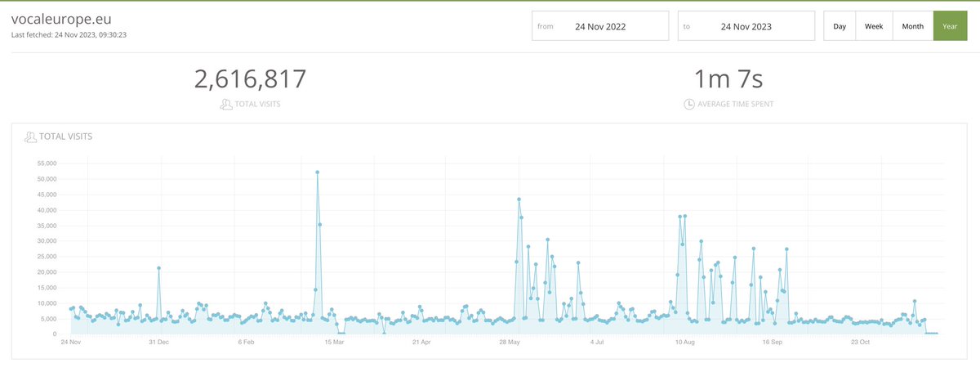This screenshot has width=980, height=372.
Task: Click the 21 Apr x-axis label
Action: [421, 342]
